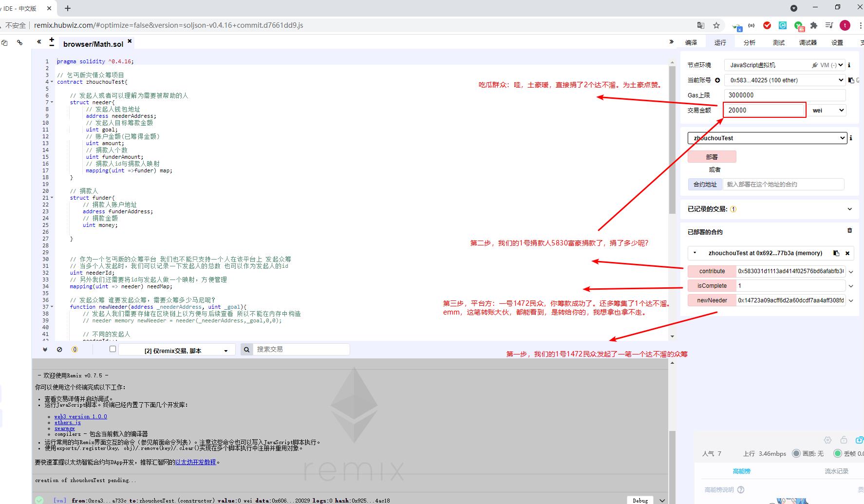
Task: Click the info icon next to node environment
Action: 849,65
